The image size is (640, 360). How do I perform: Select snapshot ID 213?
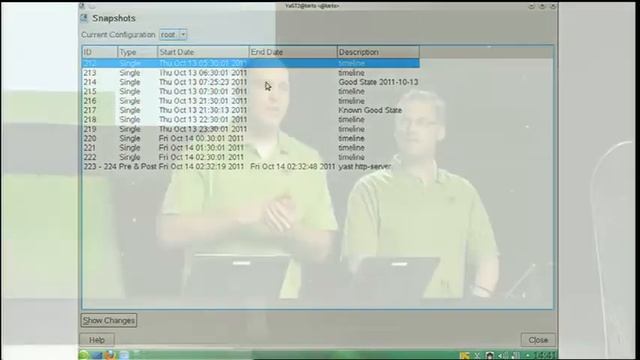[251, 73]
